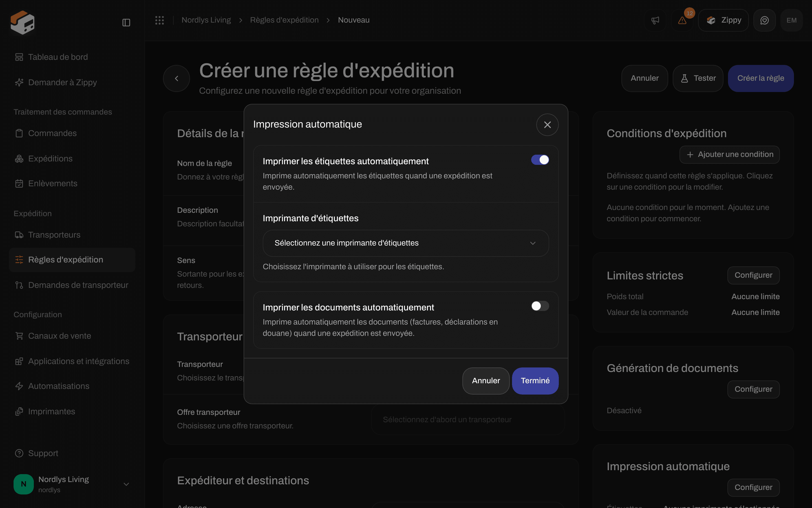Open Tableau de bord menu item
Screen dimensions: 812x508
(x=72, y=57)
